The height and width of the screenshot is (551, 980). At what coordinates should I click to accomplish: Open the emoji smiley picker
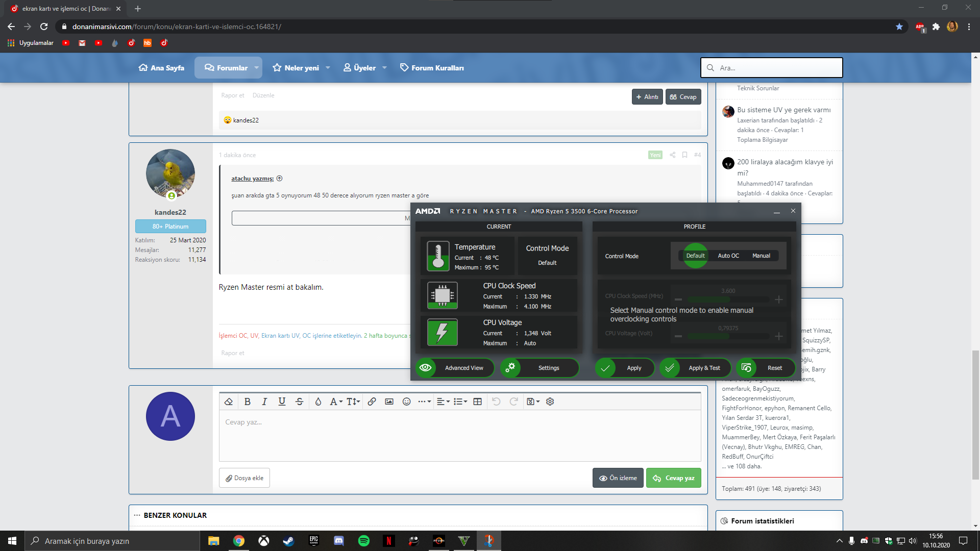point(406,402)
